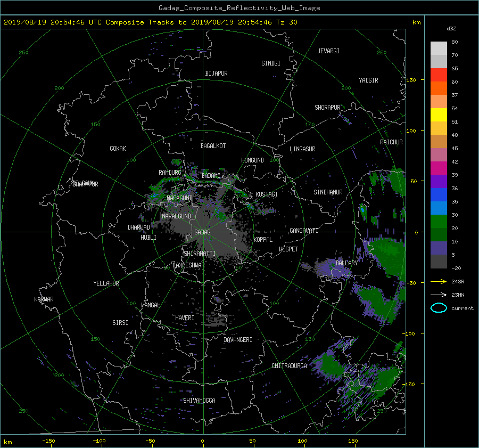Choose the light orange 54-57 dBZ swatch
The image size is (479, 448).
439,102
